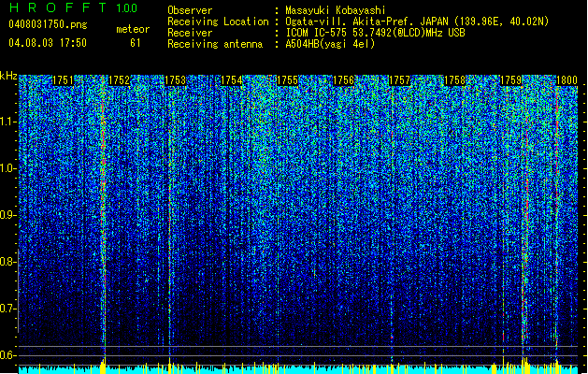Click the 0.8 kHz axis tick label
588x374 pixels.
click(x=7, y=262)
